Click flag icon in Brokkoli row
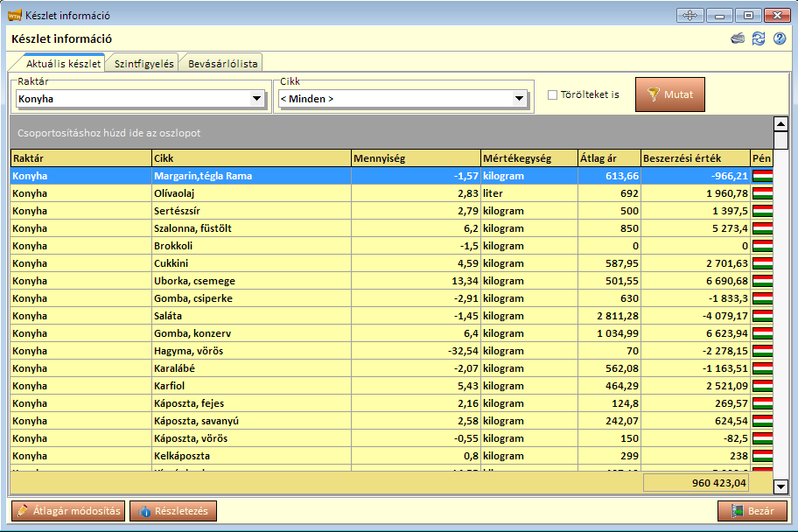 [762, 246]
